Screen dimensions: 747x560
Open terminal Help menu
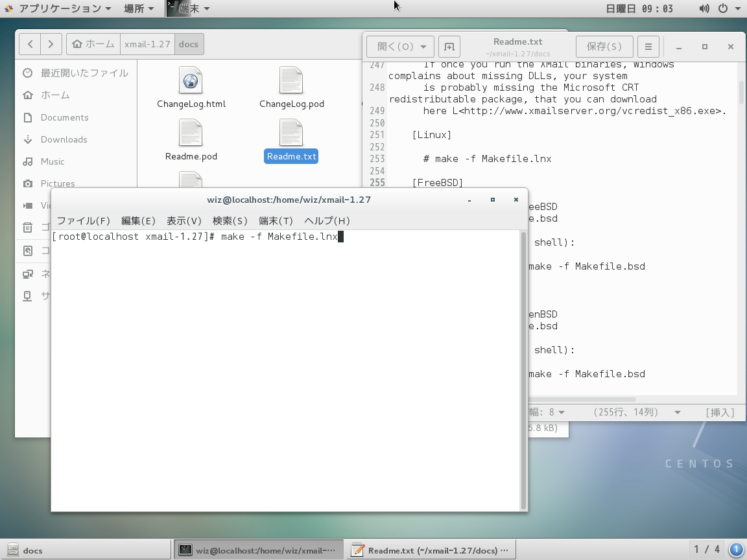[x=327, y=221]
